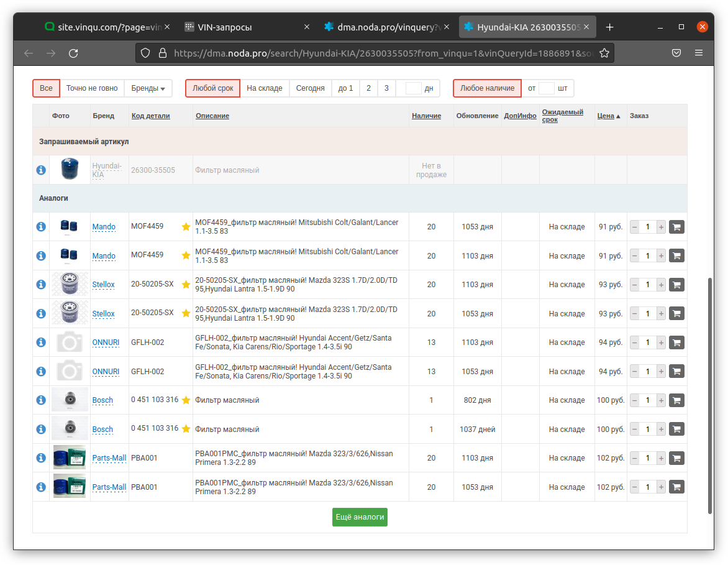Open info icon for Mando 1103 дня row
This screenshot has height=565, width=728.
click(x=41, y=255)
